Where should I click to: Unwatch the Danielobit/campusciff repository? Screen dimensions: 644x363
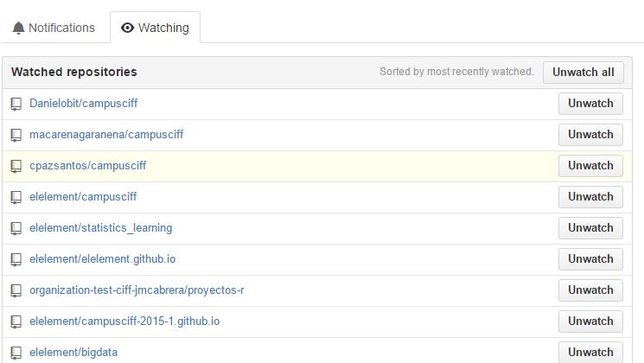pos(590,104)
